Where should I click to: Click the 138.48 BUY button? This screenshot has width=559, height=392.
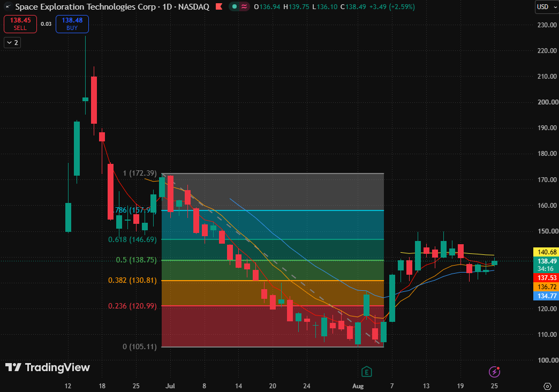click(72, 24)
